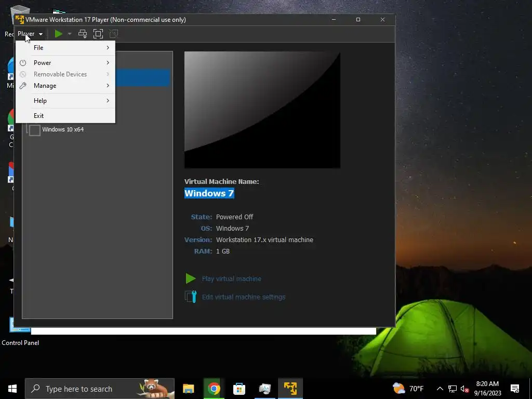Click the green play triangle beside Play virtual machine
This screenshot has width=532, height=399.
tap(190, 278)
